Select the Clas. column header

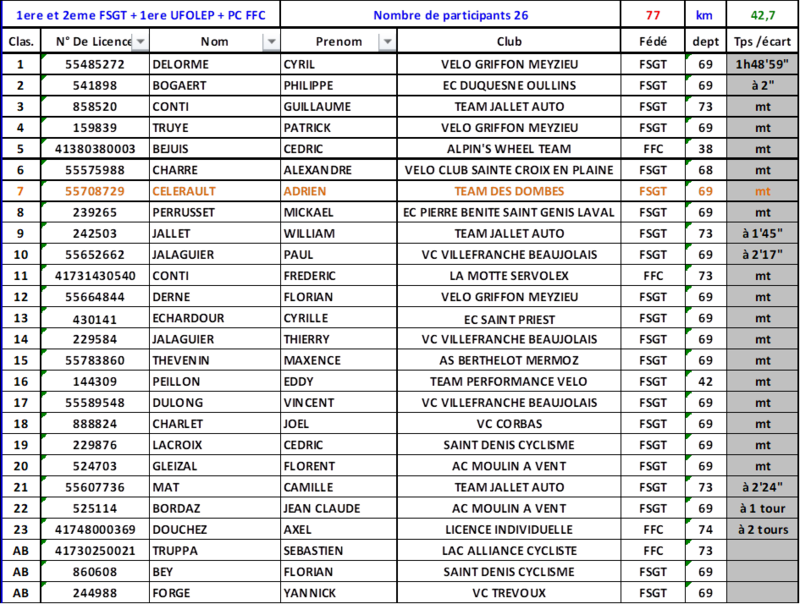click(x=21, y=41)
